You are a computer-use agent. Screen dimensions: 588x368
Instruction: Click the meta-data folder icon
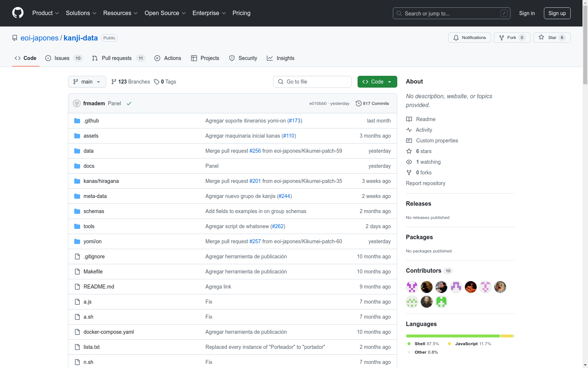pyautogui.click(x=77, y=196)
